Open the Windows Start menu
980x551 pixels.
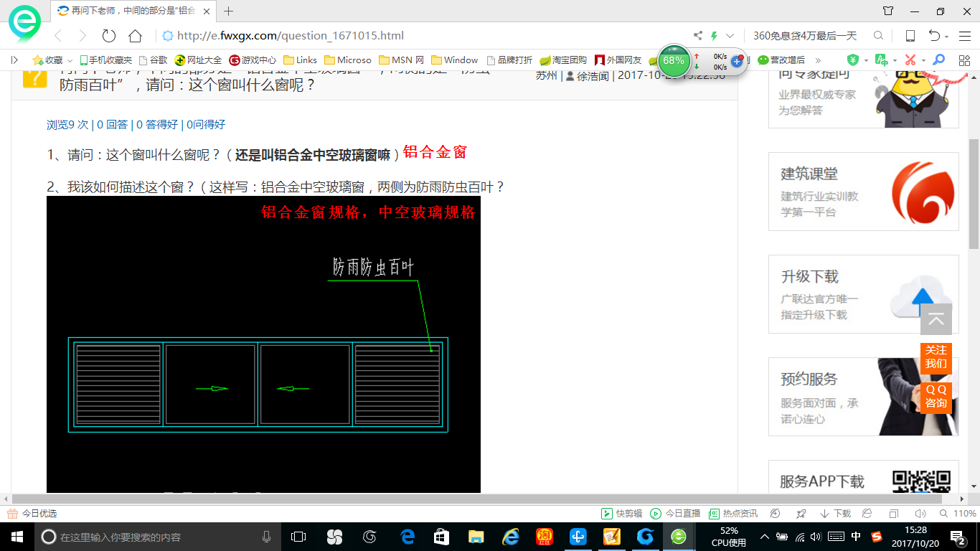(17, 537)
